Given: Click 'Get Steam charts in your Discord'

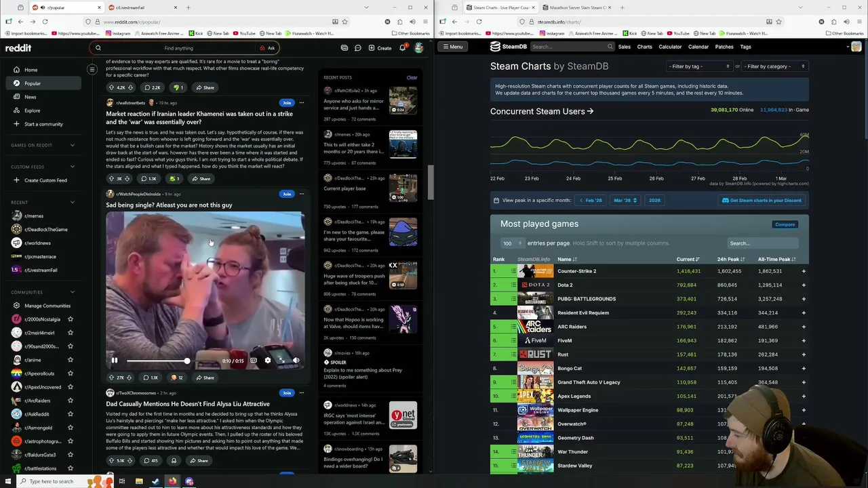Looking at the screenshot, I should pos(762,201).
